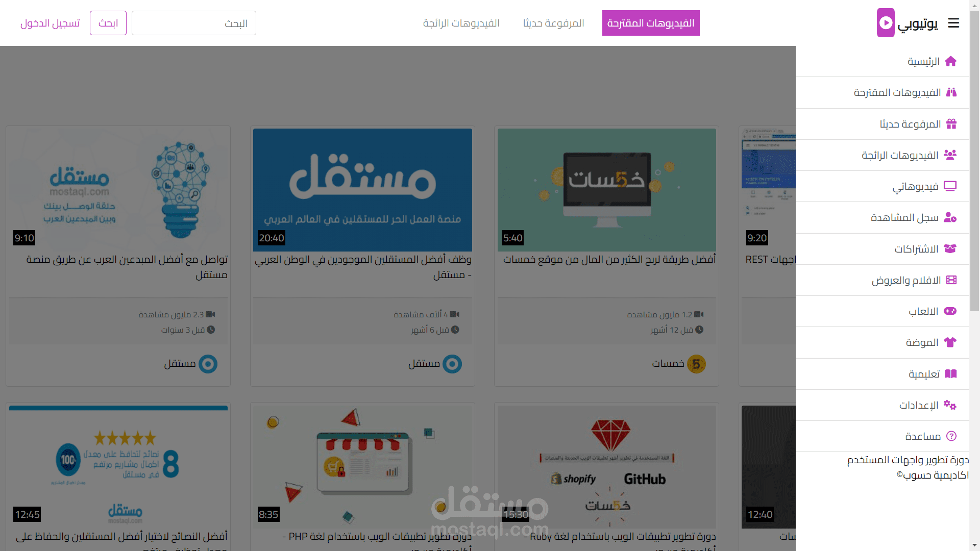Click the gamepad icon for الالعاب
Image resolution: width=980 pixels, height=551 pixels.
(x=950, y=311)
